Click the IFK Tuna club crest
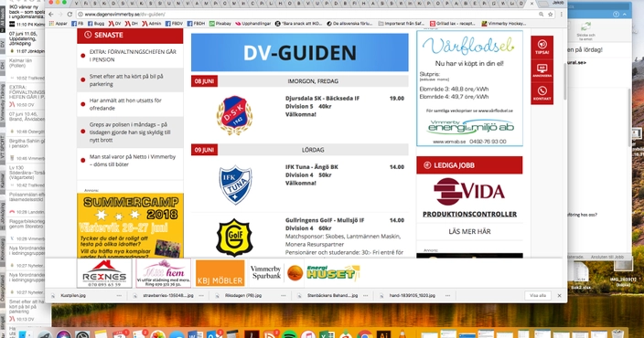 [235, 185]
